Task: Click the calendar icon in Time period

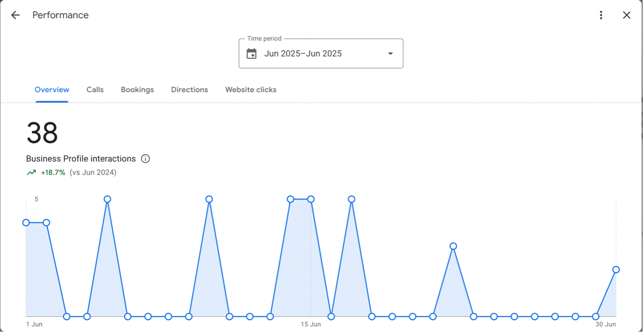Action: [x=251, y=54]
